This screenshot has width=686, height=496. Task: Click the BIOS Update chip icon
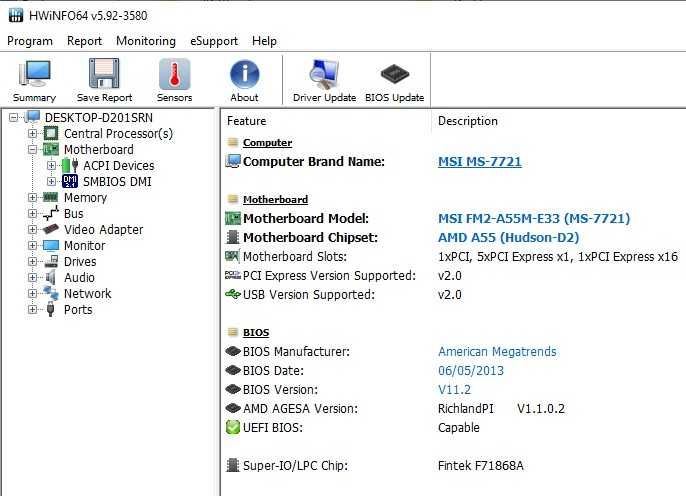coord(394,74)
